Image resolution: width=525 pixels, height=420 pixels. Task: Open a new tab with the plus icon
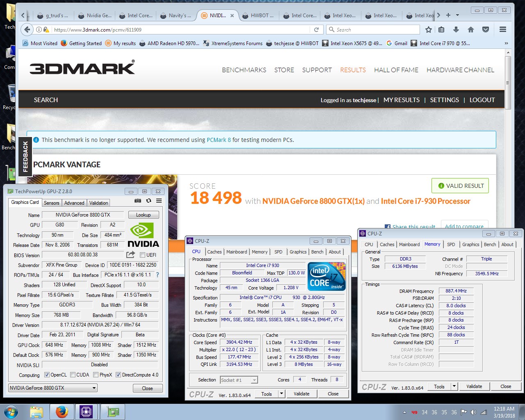coord(448,15)
